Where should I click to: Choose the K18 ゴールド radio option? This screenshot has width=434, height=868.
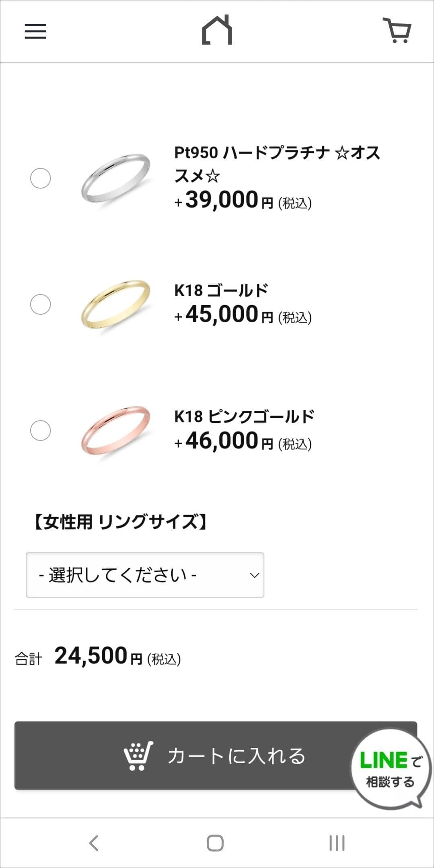(x=41, y=304)
